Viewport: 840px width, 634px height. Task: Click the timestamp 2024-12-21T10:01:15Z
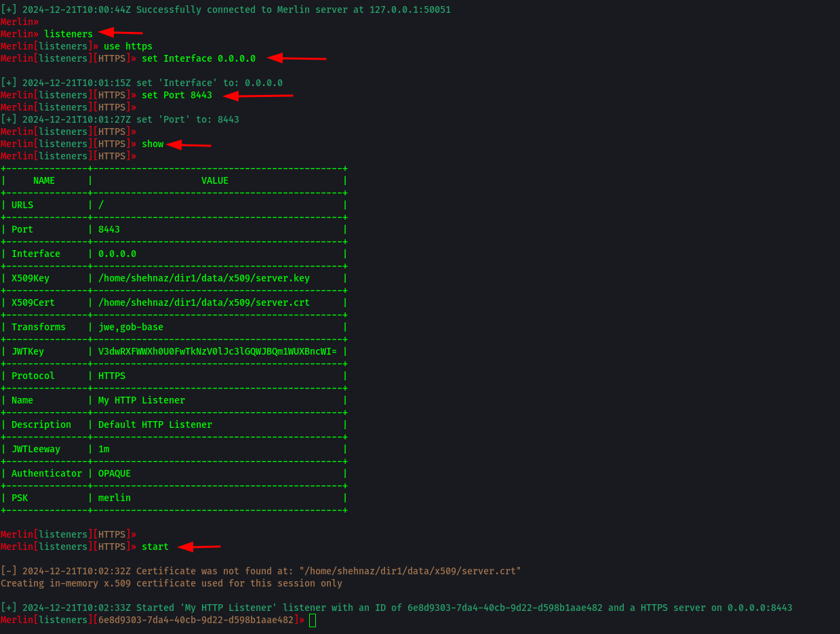[x=77, y=83]
